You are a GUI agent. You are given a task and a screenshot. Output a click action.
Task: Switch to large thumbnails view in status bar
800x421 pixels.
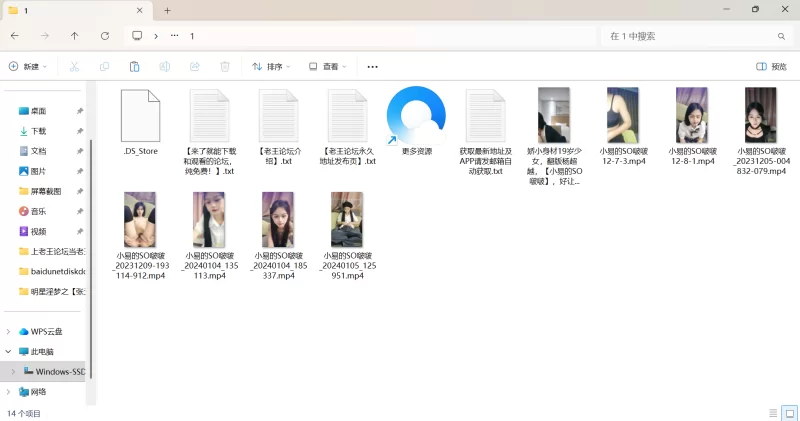[787, 412]
